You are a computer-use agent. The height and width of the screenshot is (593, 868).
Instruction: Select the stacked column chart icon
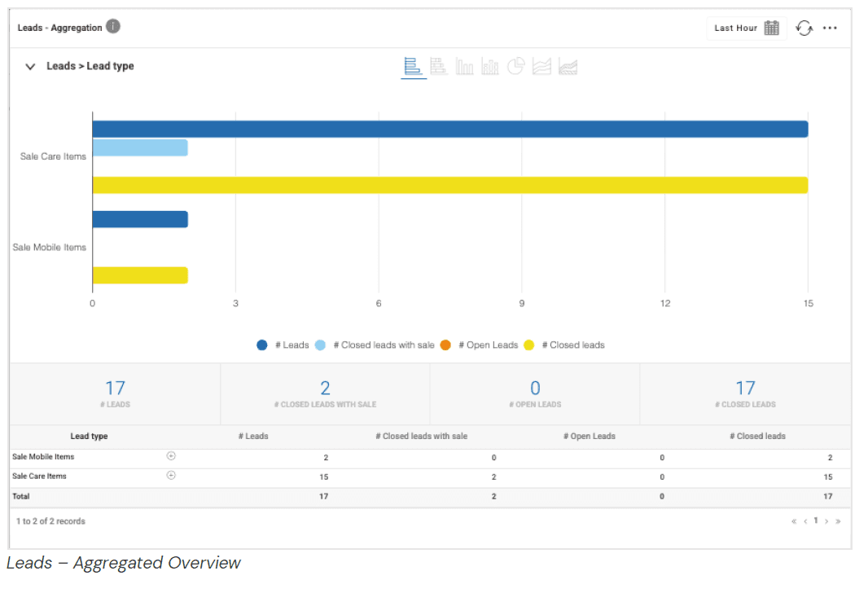coord(489,67)
